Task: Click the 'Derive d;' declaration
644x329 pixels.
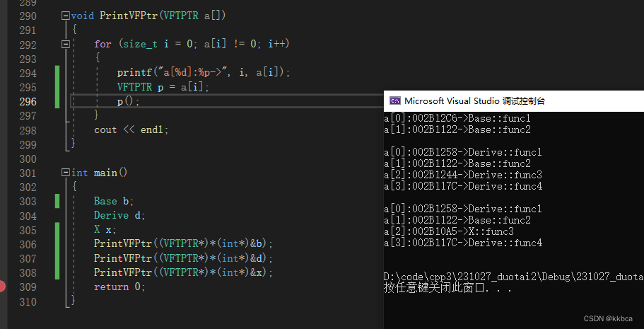Action: (x=119, y=215)
